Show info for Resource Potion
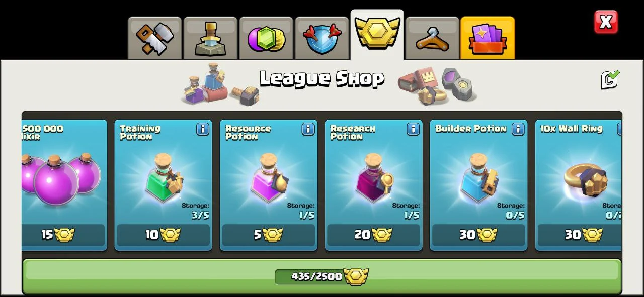This screenshot has width=644, height=297. [308, 129]
